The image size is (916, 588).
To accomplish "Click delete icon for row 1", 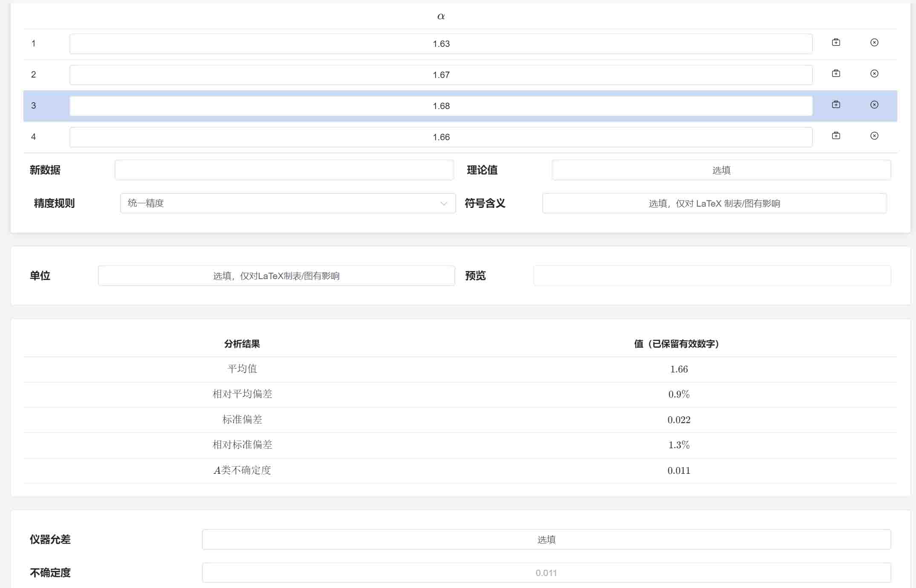I will 874,42.
